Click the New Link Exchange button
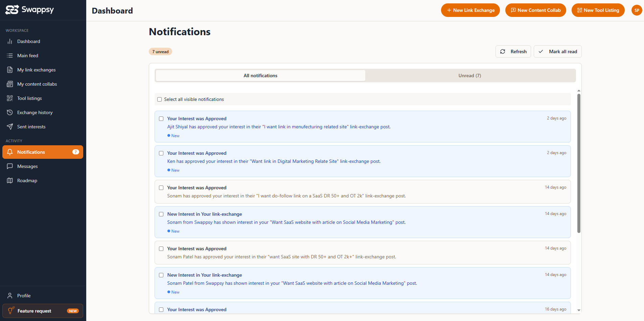The image size is (644, 321). (470, 10)
